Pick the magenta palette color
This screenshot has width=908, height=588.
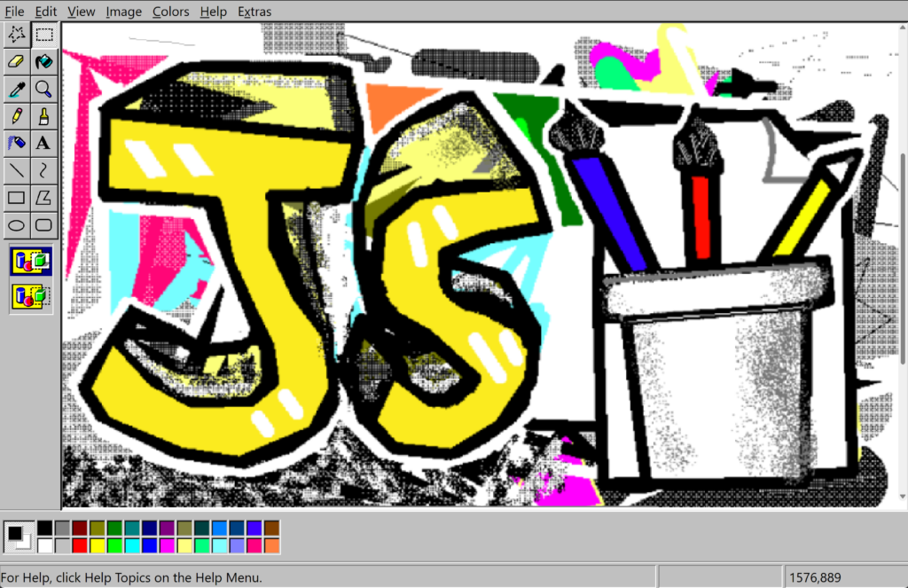click(x=167, y=545)
